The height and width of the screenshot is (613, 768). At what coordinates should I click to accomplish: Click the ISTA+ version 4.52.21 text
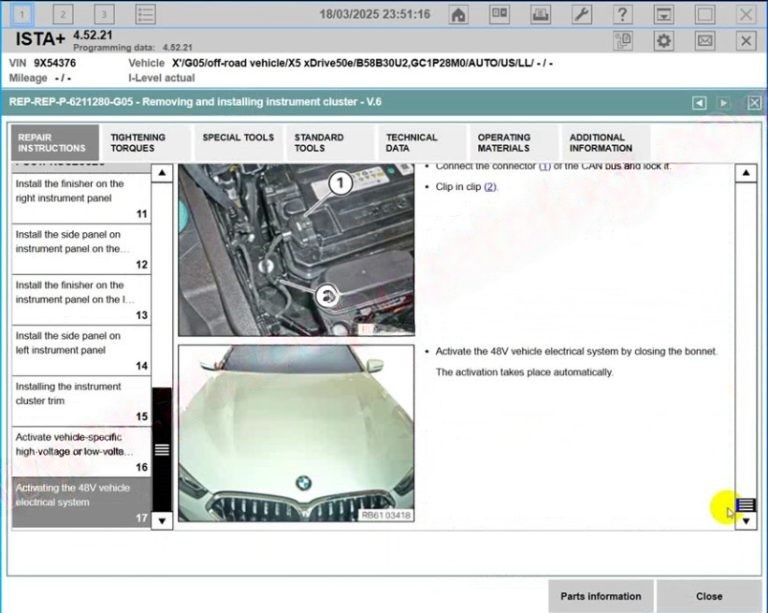[x=93, y=35]
